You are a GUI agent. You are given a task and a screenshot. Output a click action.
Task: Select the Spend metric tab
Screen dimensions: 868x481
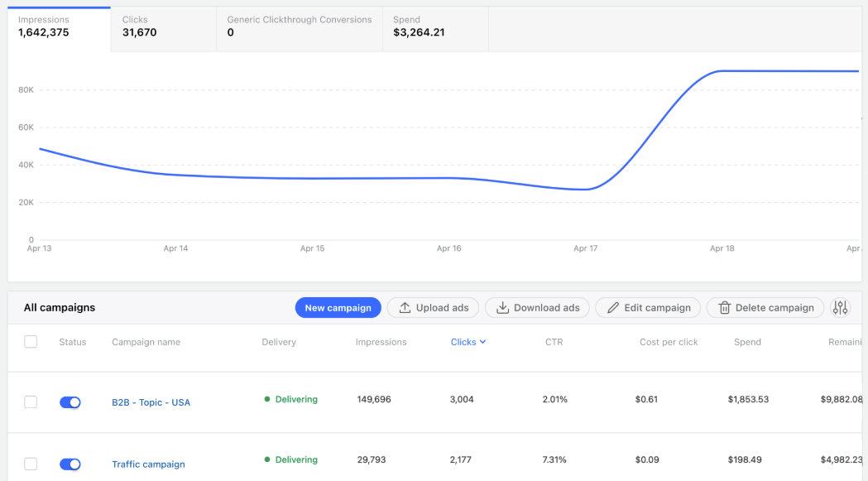tap(434, 26)
